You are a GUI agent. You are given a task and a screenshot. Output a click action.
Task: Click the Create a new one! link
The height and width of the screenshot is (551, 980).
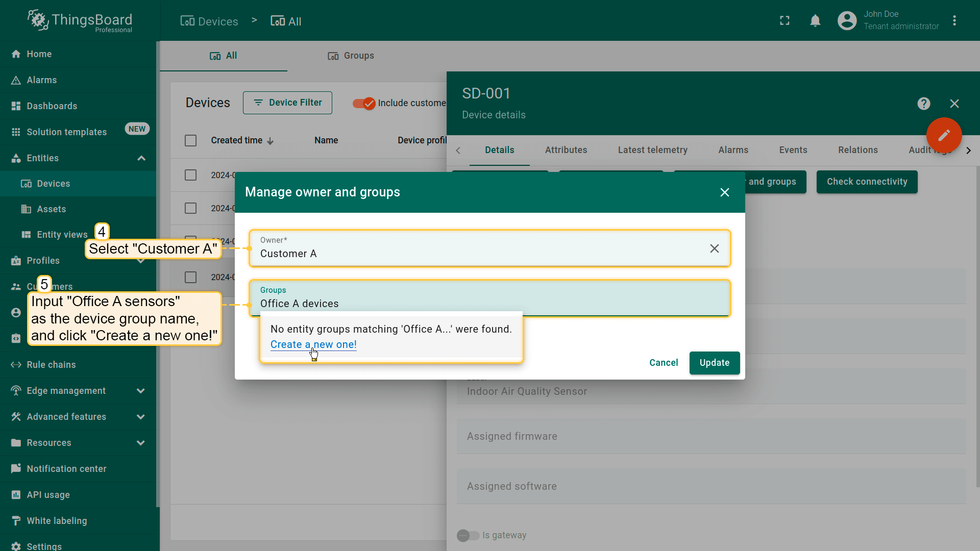313,344
